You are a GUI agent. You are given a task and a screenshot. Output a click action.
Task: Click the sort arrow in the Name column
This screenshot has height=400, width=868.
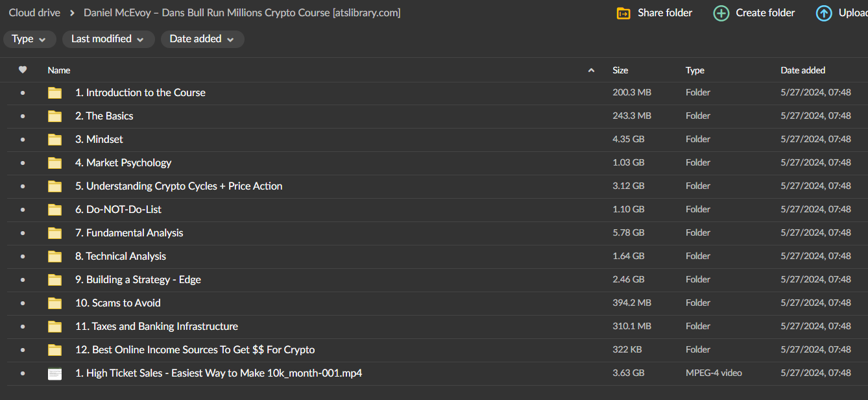[x=591, y=70]
